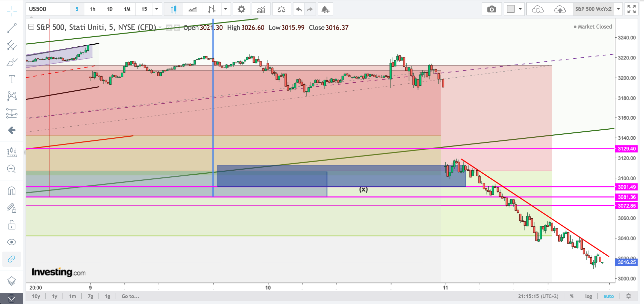Save chart layout to cloud

pos(560,9)
